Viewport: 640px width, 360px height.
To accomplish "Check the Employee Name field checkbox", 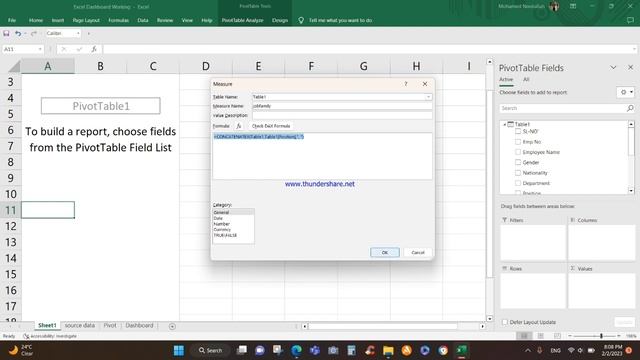I will [518, 152].
